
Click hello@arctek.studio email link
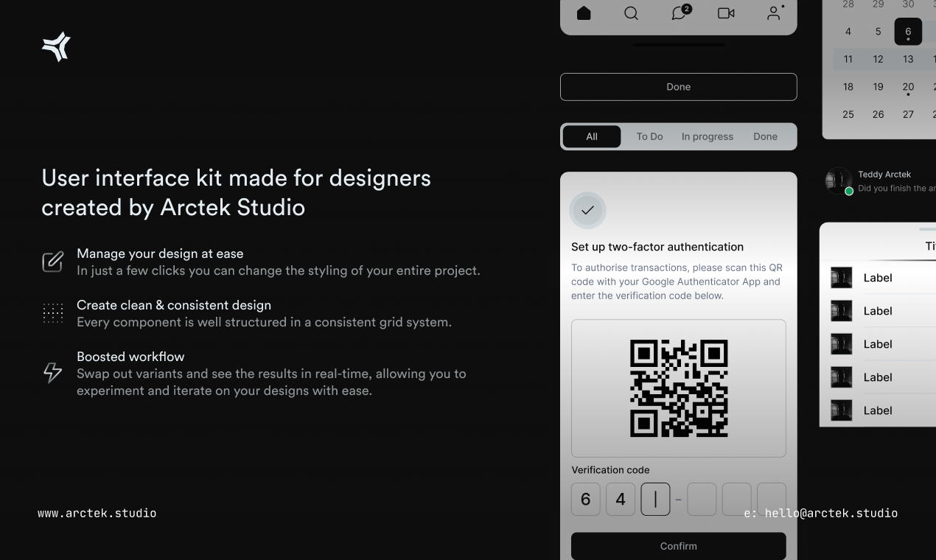tap(831, 513)
